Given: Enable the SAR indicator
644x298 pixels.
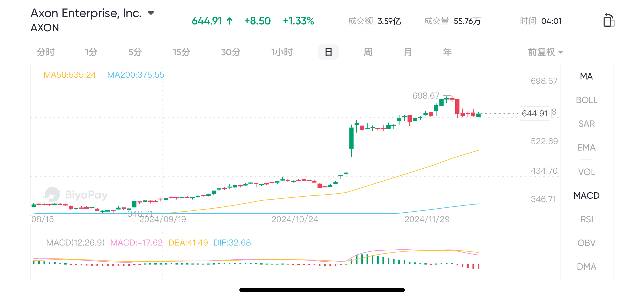Looking at the screenshot, I should 587,124.
